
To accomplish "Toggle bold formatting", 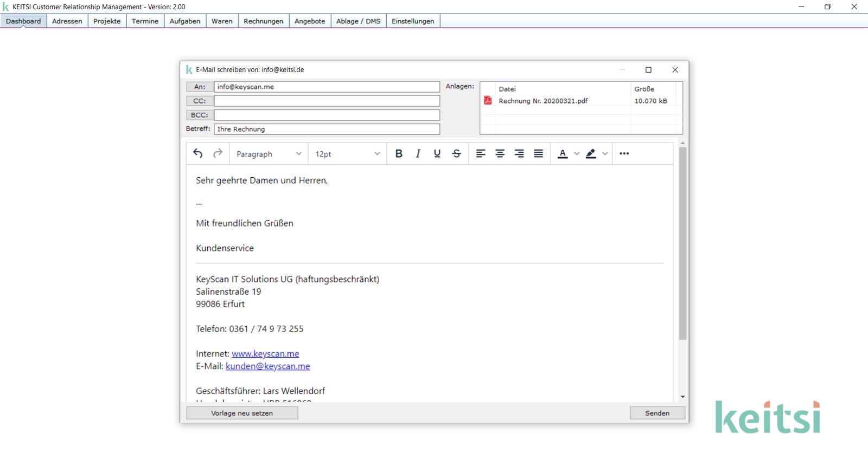I will [399, 154].
